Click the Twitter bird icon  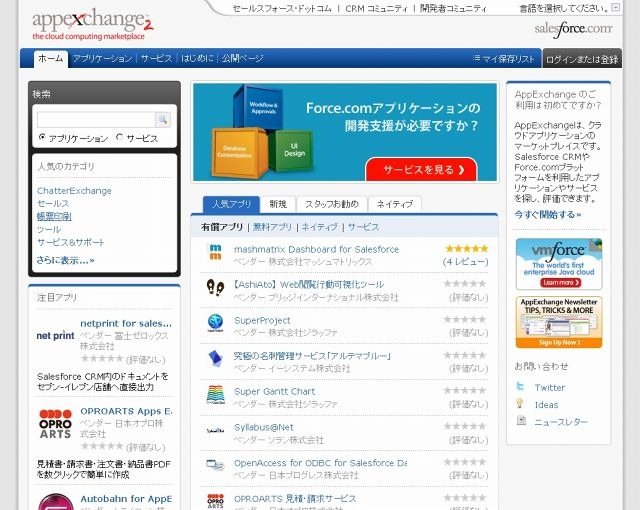point(520,386)
